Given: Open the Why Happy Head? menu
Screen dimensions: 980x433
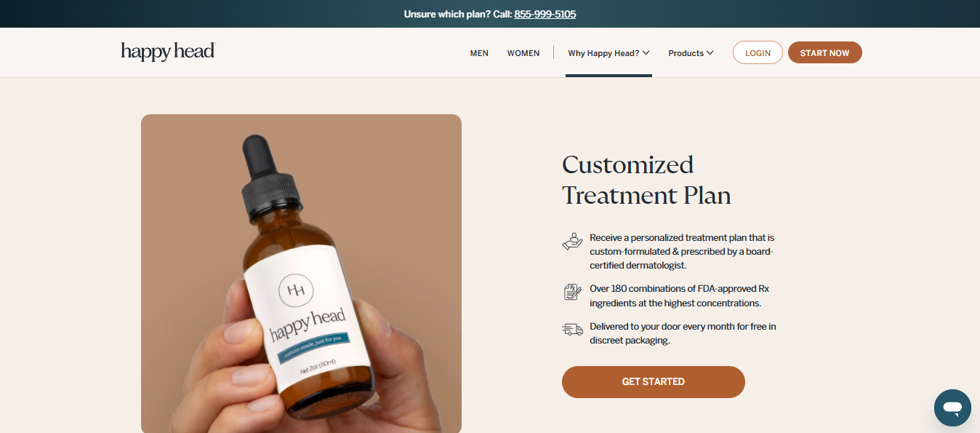Looking at the screenshot, I should pyautogui.click(x=609, y=53).
